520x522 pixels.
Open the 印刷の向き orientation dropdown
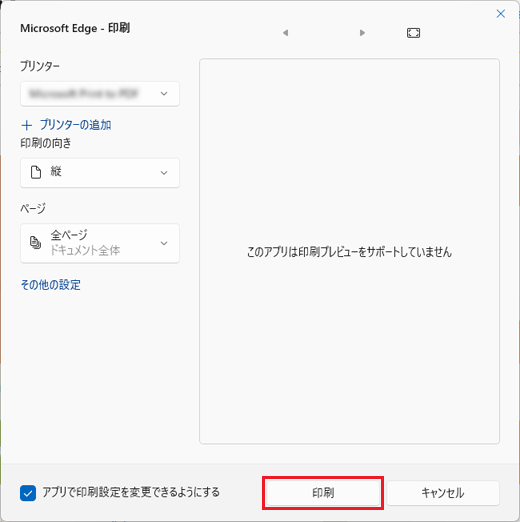click(100, 173)
